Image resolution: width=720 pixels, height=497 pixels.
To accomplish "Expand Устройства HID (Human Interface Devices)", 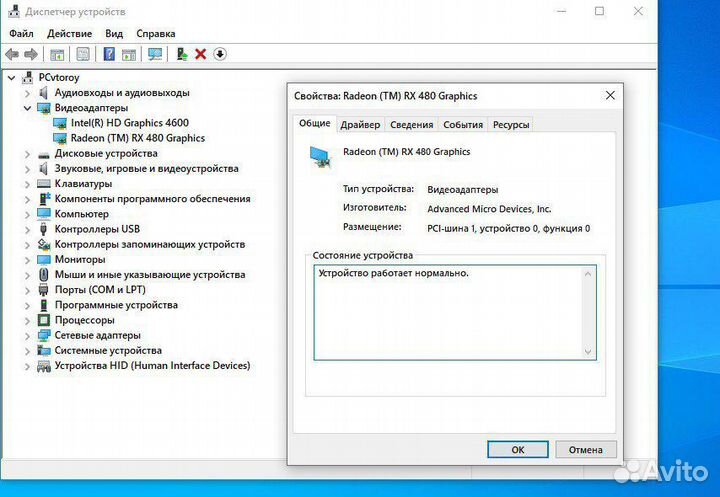I will click(x=28, y=366).
